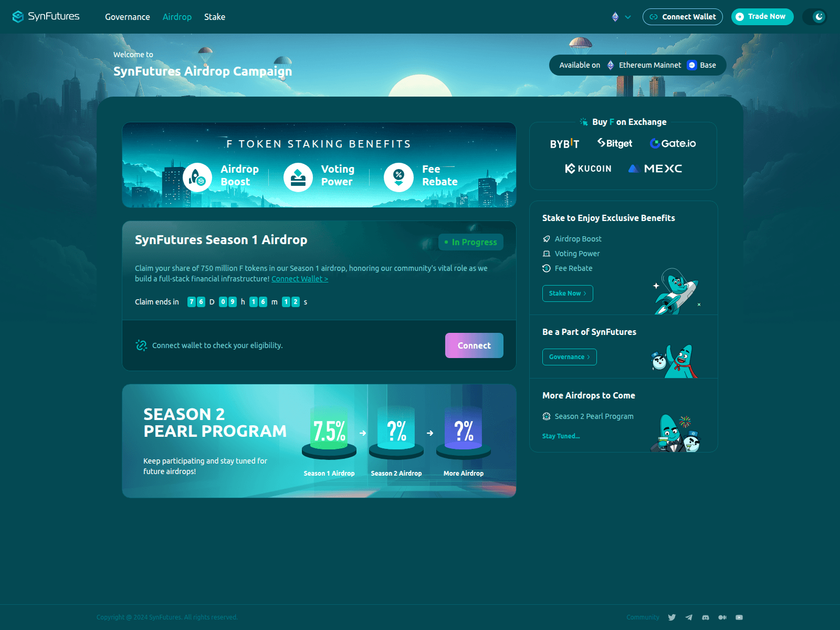Click the Airdrop Boost sidebar item
The height and width of the screenshot is (630, 840).
[x=572, y=239]
